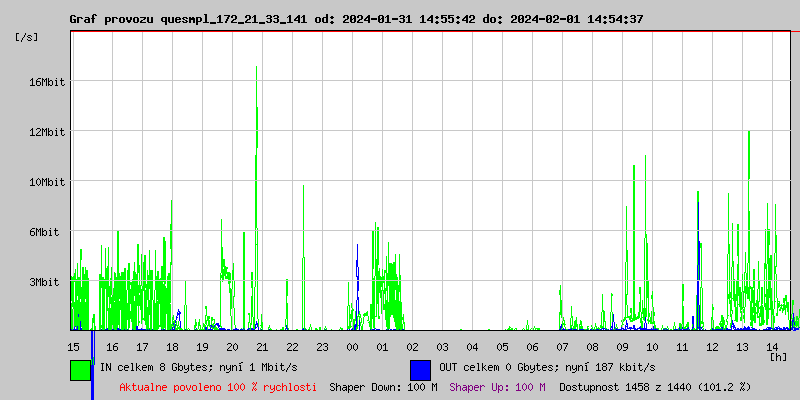Click the green IN legend swatch
The image size is (800, 400).
click(81, 369)
